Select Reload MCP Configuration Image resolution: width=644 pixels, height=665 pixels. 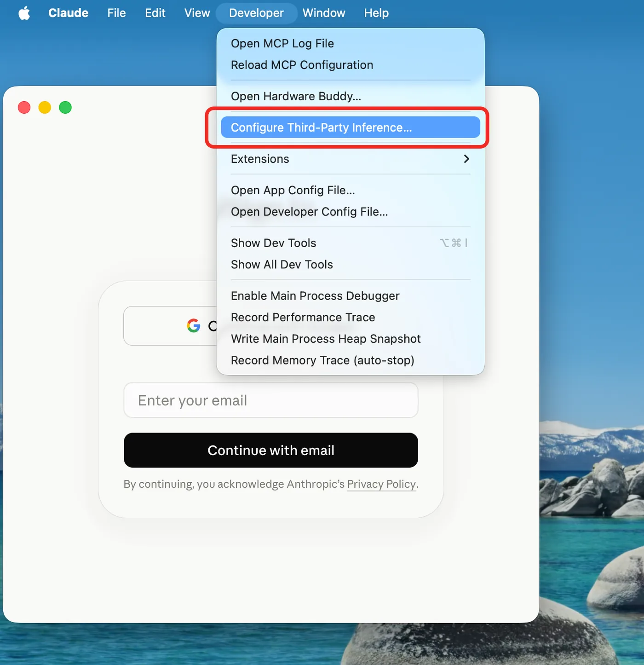351,65
